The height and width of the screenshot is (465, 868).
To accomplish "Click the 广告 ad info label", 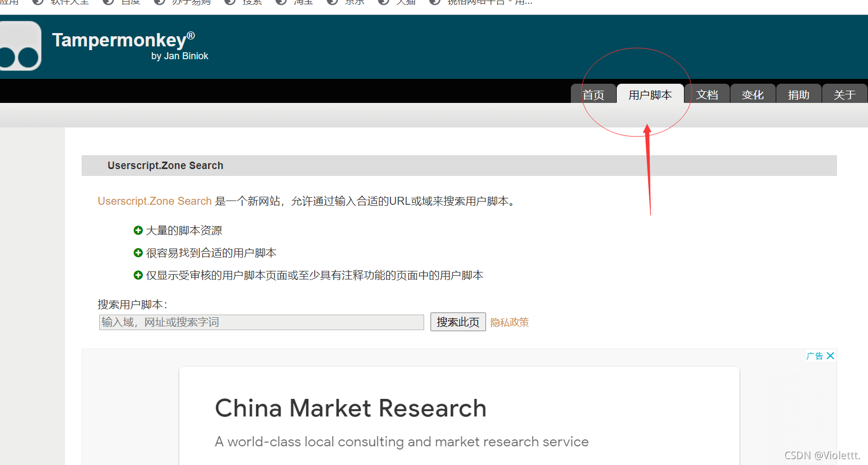I will coord(815,356).
